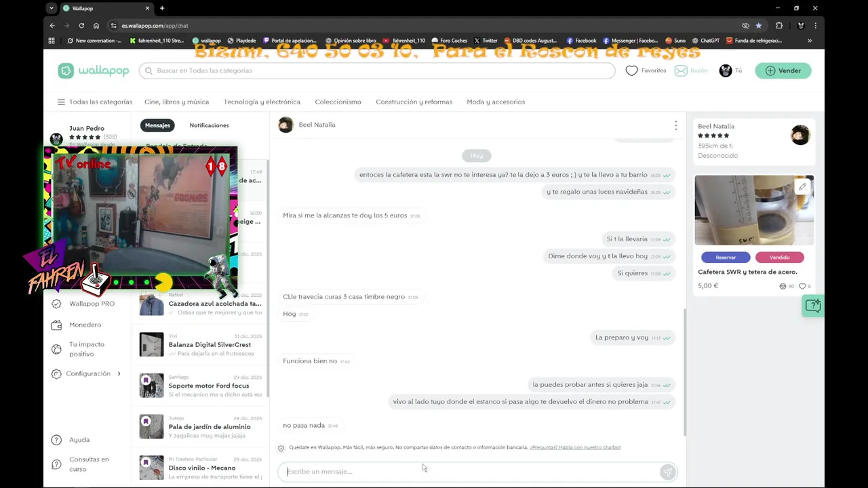This screenshot has height=488, width=868.
Task: Click Juan Pedro profile name
Action: 87,128
